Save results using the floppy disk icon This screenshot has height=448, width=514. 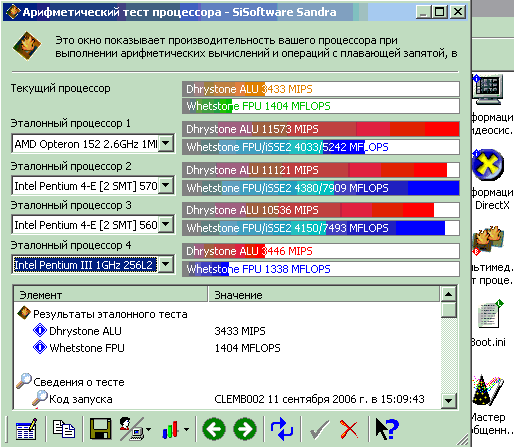100,429
